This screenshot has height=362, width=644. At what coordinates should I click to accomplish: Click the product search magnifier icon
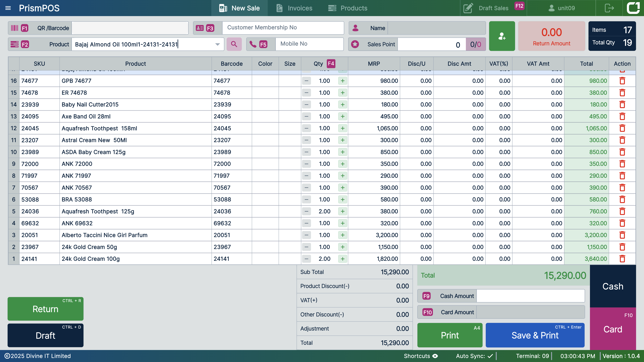point(234,44)
